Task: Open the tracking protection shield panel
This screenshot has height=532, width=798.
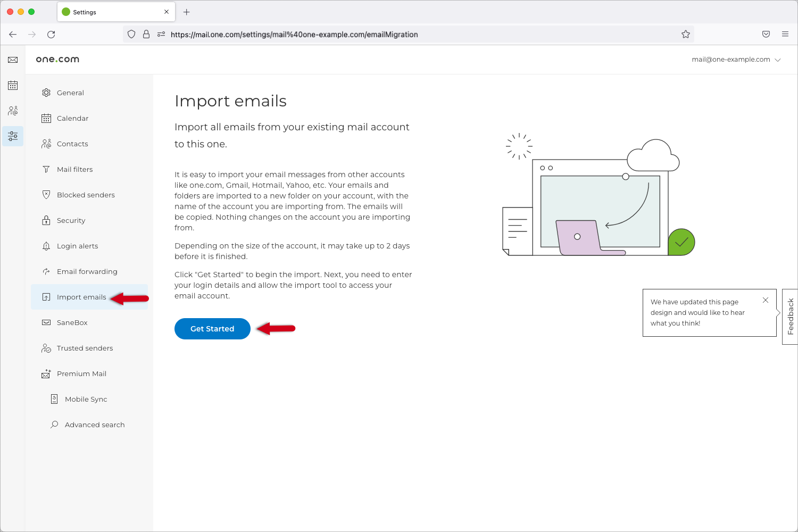Action: click(131, 34)
